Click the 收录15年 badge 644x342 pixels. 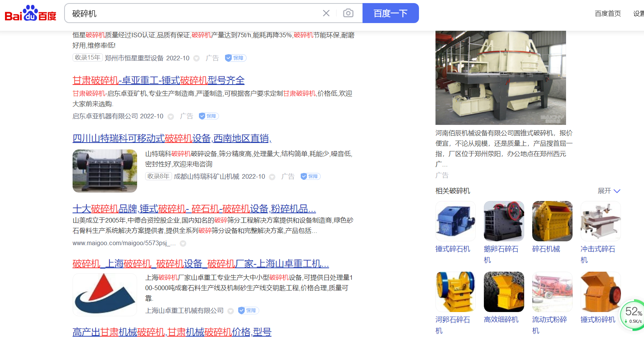[x=88, y=58]
